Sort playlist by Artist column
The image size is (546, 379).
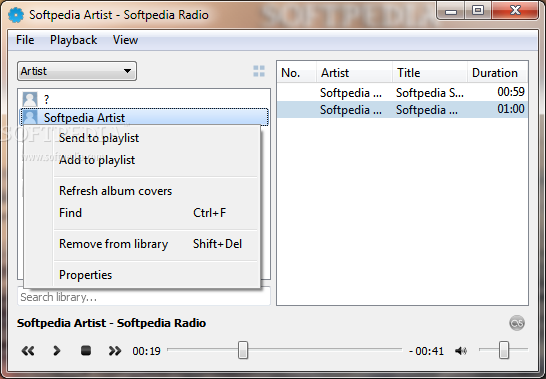pos(354,73)
